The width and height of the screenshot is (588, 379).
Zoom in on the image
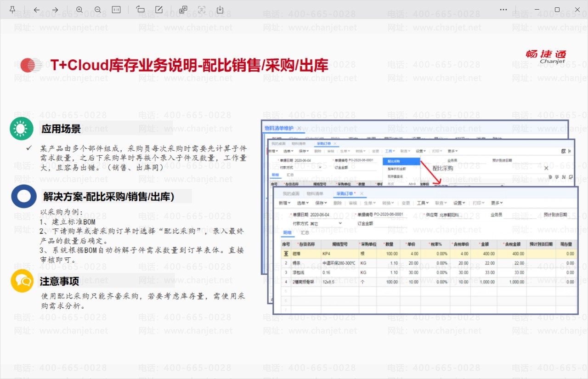pos(79,10)
